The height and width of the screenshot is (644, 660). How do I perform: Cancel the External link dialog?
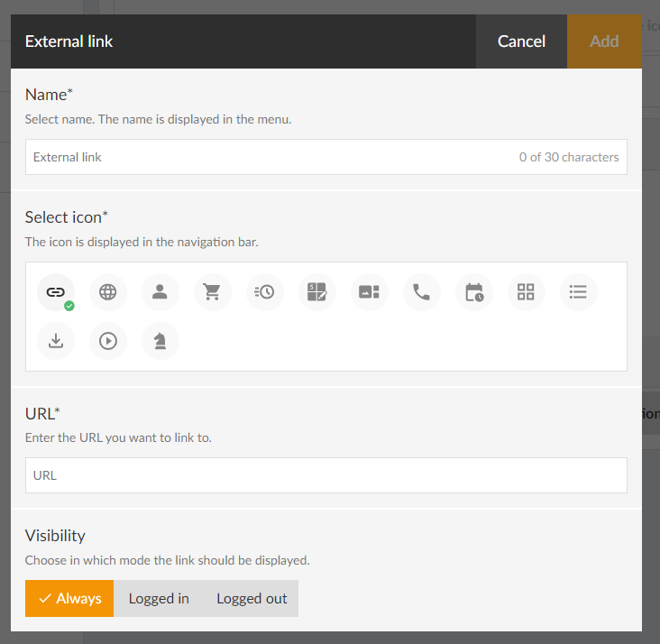(521, 41)
